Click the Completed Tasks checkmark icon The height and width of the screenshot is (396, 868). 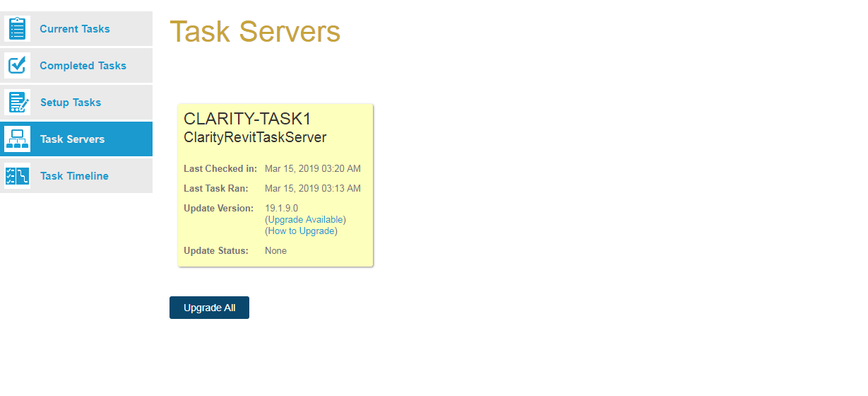[x=17, y=66]
